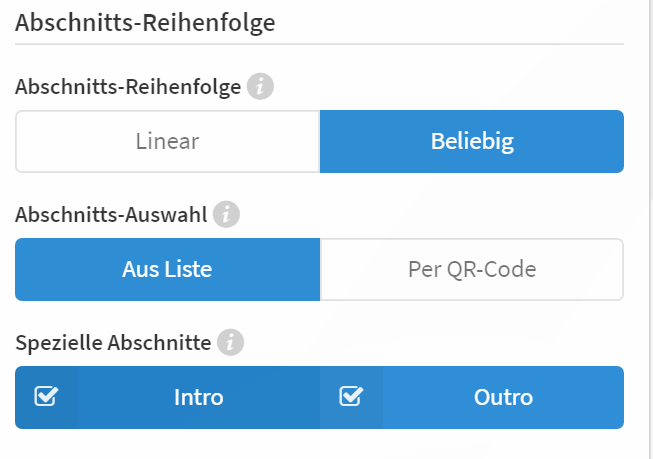Screen dimensions: 653x459
Task: Select the Linear section order option
Action: (x=167, y=142)
